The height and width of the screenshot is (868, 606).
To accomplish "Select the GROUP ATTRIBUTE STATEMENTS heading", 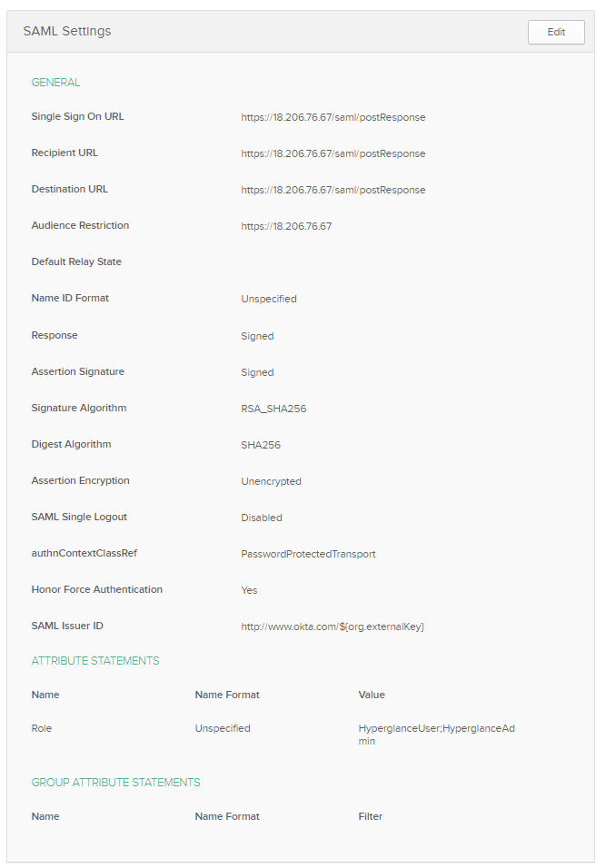I will tap(115, 783).
